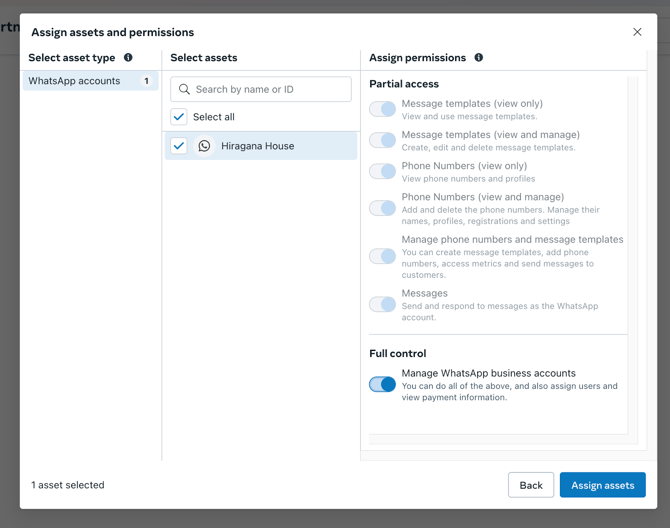The width and height of the screenshot is (670, 528).
Task: Focus the Search by name or ID field
Action: [x=270, y=90]
